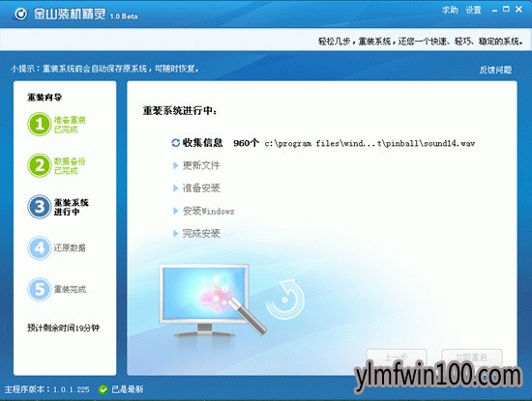Open the 设置 settings menu
The image size is (532, 401).
pos(473,11)
